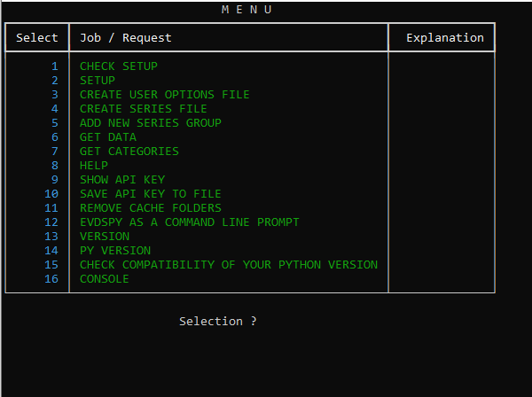The image size is (532, 397).
Task: Select the CHECK SETUP menu entry
Action: point(119,66)
